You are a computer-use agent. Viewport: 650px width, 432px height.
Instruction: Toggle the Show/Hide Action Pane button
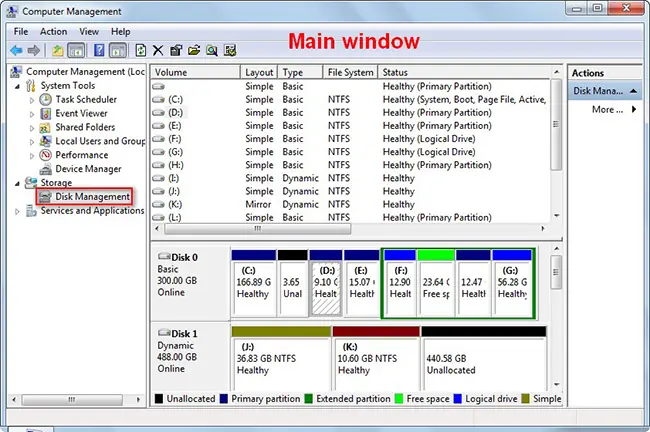118,51
